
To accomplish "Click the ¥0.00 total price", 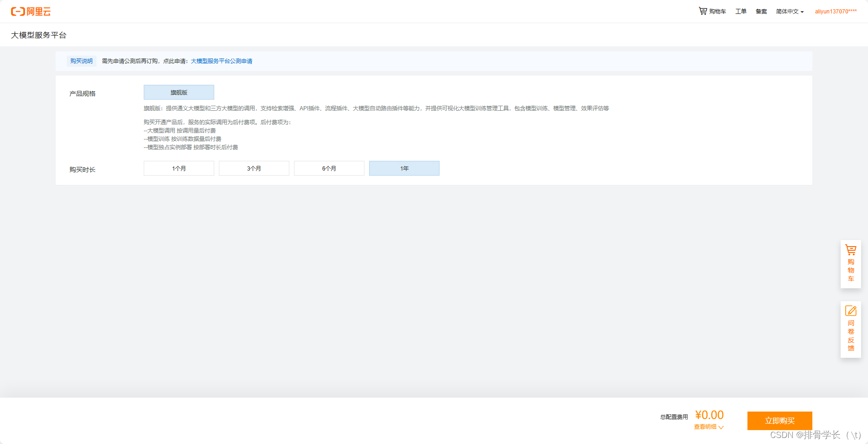I will click(709, 415).
